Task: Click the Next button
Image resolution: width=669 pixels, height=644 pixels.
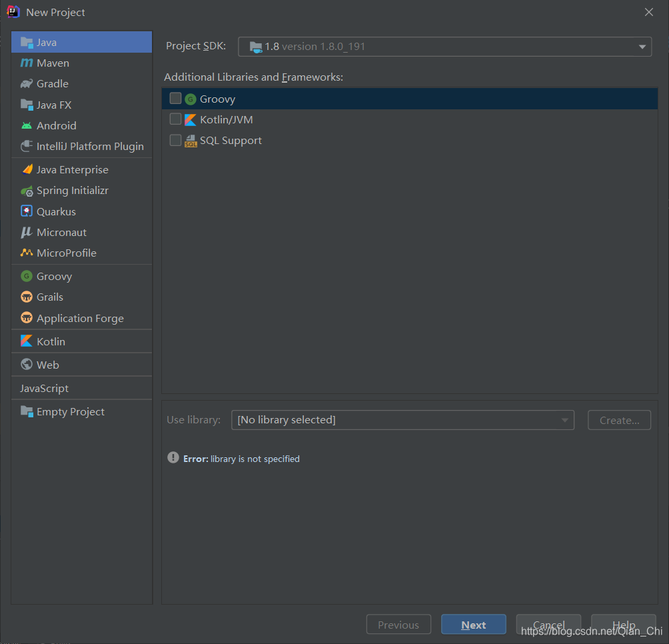Action: coord(474,625)
